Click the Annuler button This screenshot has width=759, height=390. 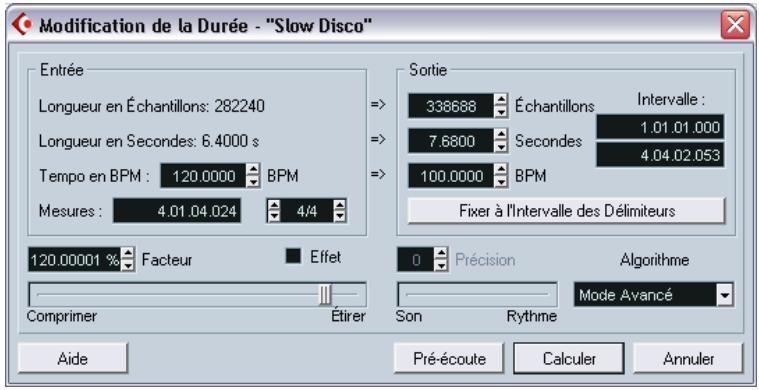point(688,359)
